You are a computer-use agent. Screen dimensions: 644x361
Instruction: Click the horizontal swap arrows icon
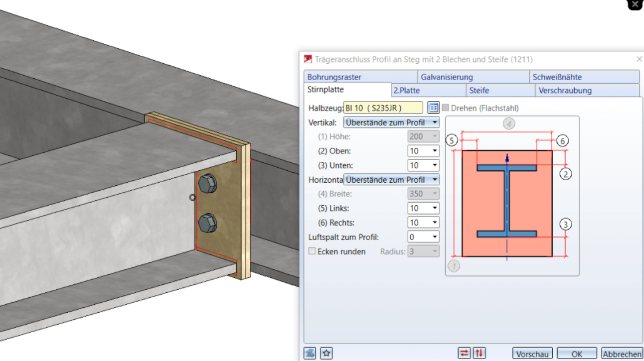tap(464, 353)
